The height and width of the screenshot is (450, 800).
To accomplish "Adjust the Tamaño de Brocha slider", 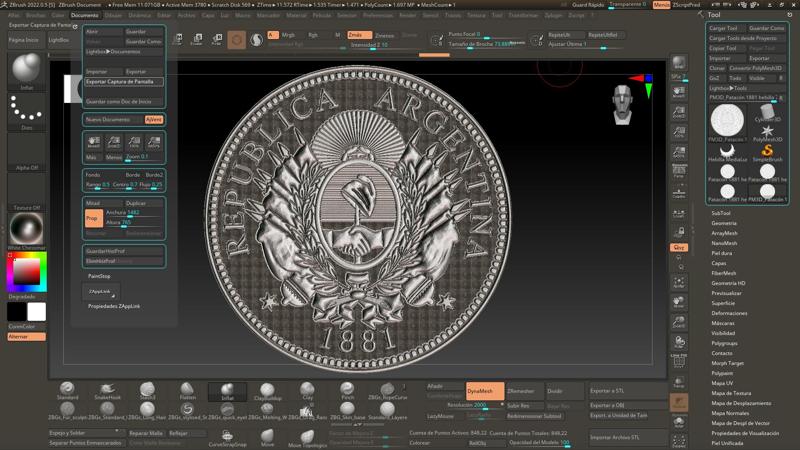I will click(x=486, y=44).
